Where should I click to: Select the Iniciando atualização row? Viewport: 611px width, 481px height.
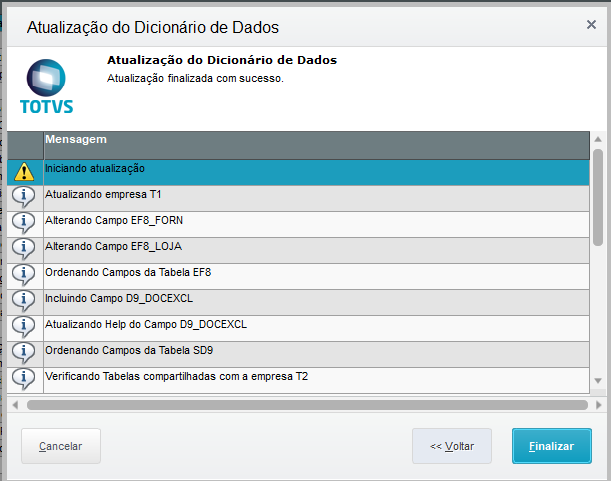(315, 171)
